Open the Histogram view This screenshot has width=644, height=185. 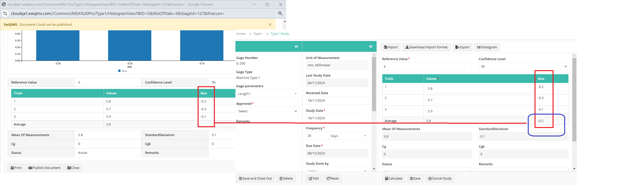tap(487, 47)
